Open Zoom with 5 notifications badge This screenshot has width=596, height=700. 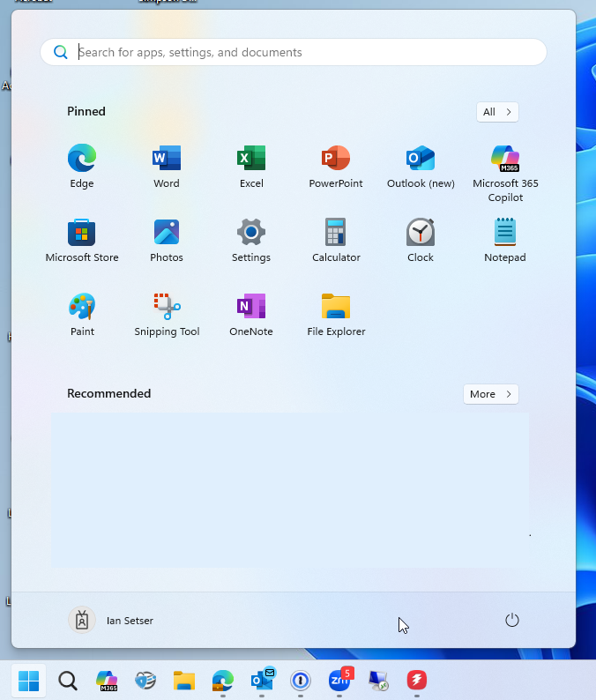pyautogui.click(x=340, y=680)
